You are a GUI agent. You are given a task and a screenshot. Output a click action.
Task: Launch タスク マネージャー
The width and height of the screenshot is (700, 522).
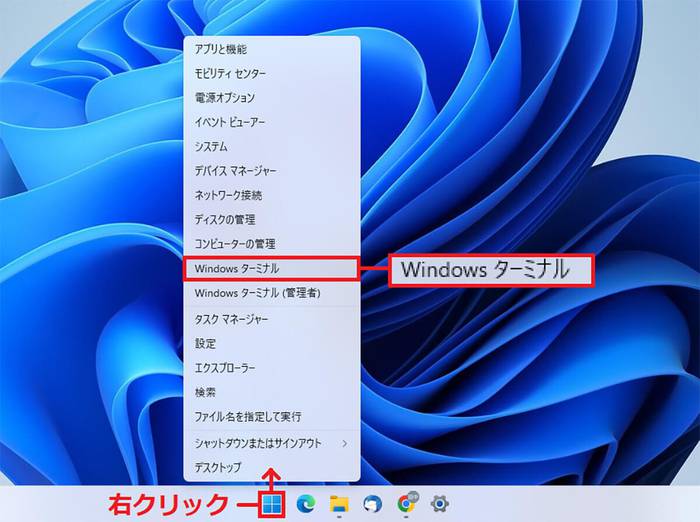tap(272, 319)
